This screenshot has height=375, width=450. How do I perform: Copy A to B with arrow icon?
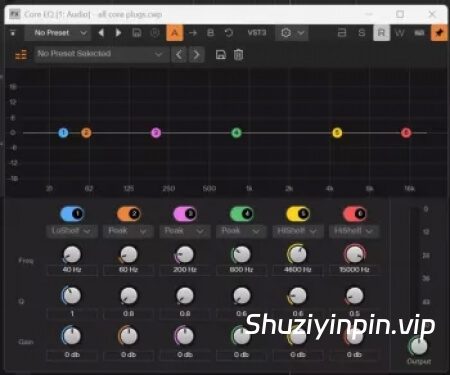(193, 33)
